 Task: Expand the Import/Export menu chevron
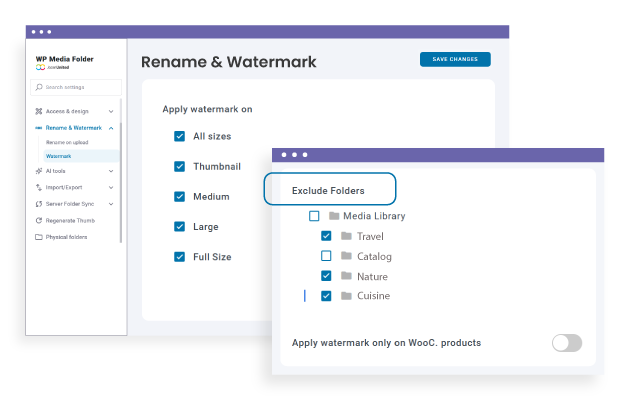[111, 187]
